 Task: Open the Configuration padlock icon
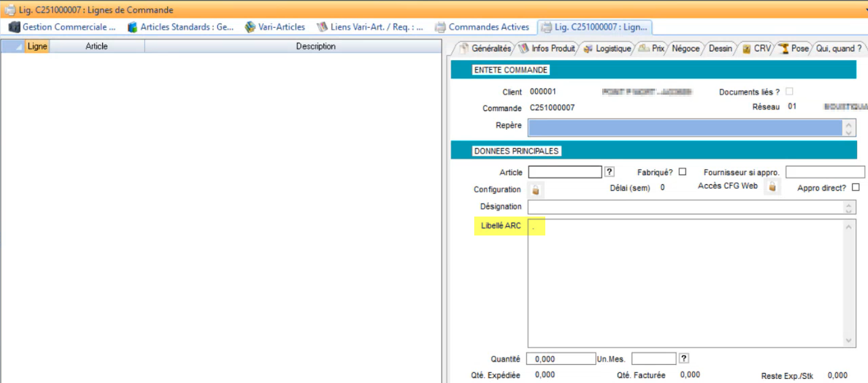coord(535,189)
